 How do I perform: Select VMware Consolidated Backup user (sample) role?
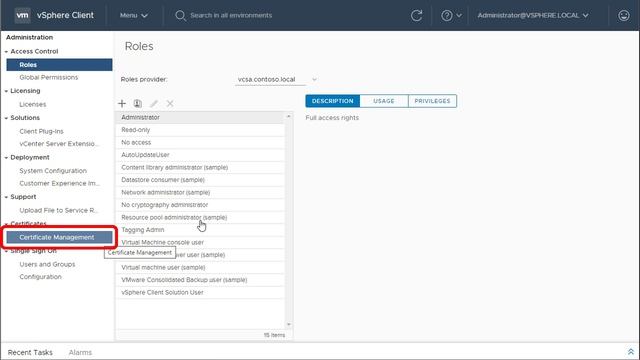(200, 280)
